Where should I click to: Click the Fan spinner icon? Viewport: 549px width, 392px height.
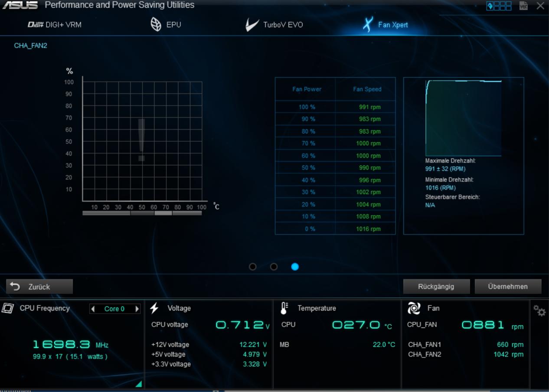coord(414,308)
